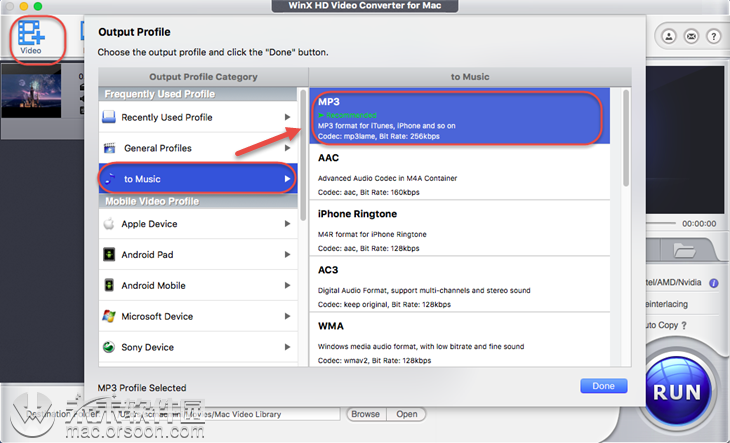Click 'Codec: wmav2, Bit Rate: 128kbps' text
Screen dimensions: 730x443
(x=374, y=361)
